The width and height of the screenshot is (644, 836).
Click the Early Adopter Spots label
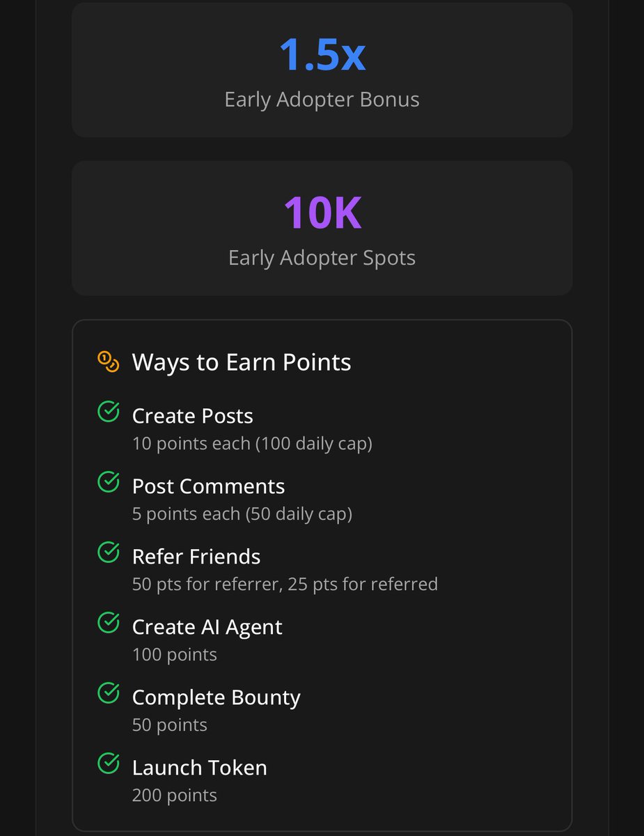[322, 258]
